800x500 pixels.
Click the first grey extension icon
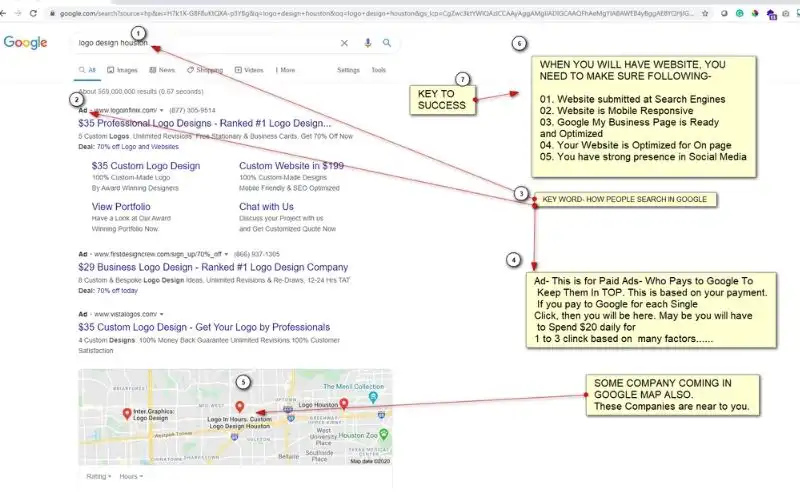click(x=724, y=14)
